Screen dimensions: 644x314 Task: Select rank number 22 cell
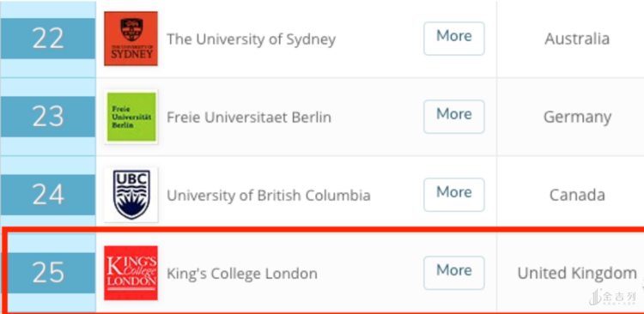[48, 39]
